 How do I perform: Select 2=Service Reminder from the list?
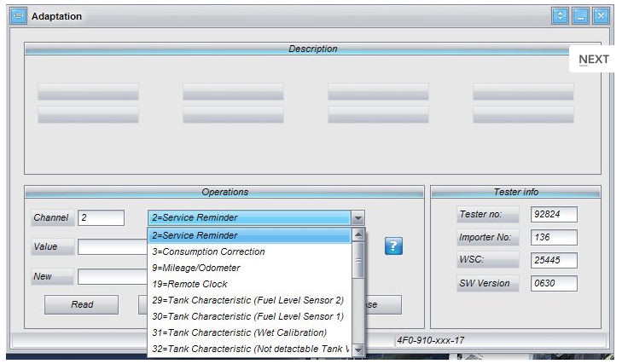(x=249, y=235)
